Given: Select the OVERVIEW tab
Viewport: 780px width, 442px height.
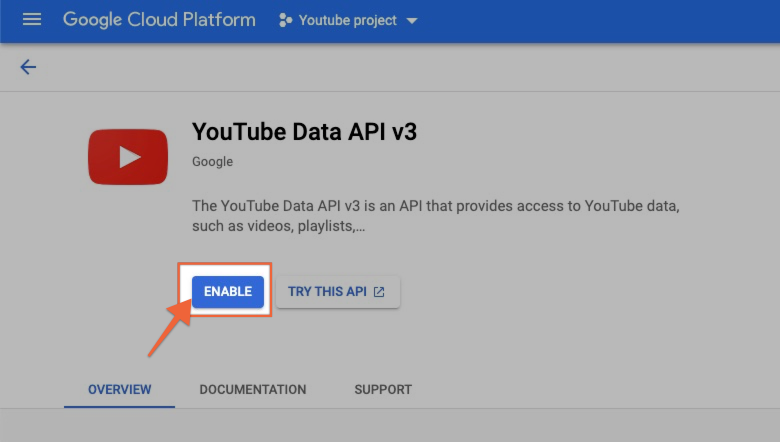Looking at the screenshot, I should 119,389.
